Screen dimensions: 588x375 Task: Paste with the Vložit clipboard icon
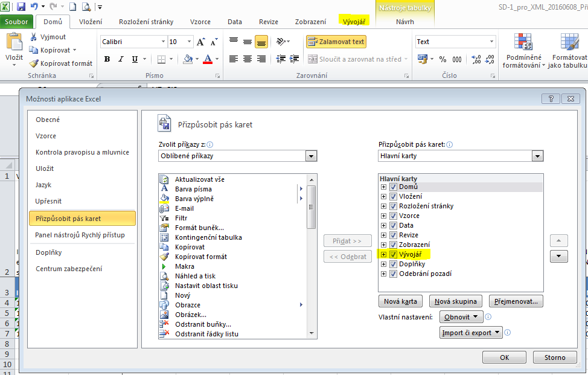[x=14, y=42]
